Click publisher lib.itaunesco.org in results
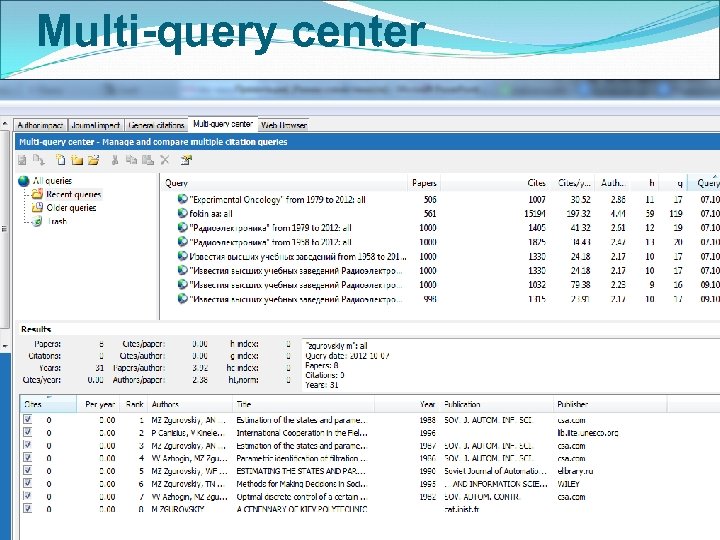 [x=587, y=433]
